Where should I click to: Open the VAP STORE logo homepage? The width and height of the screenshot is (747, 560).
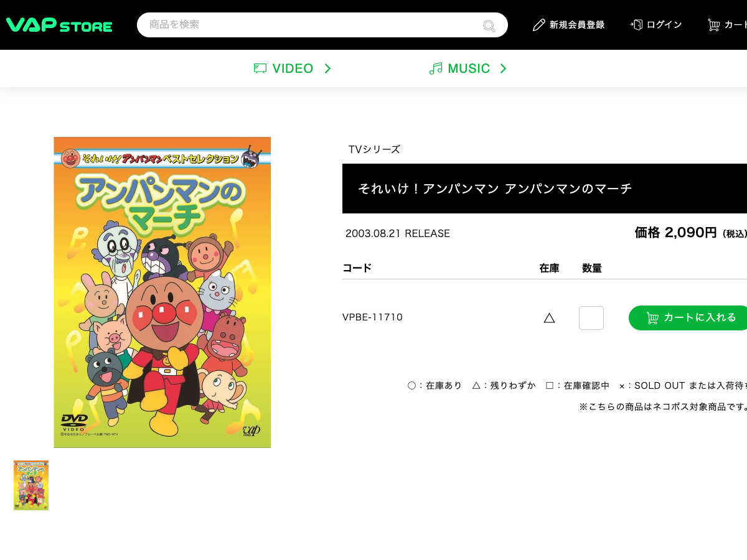[59, 25]
